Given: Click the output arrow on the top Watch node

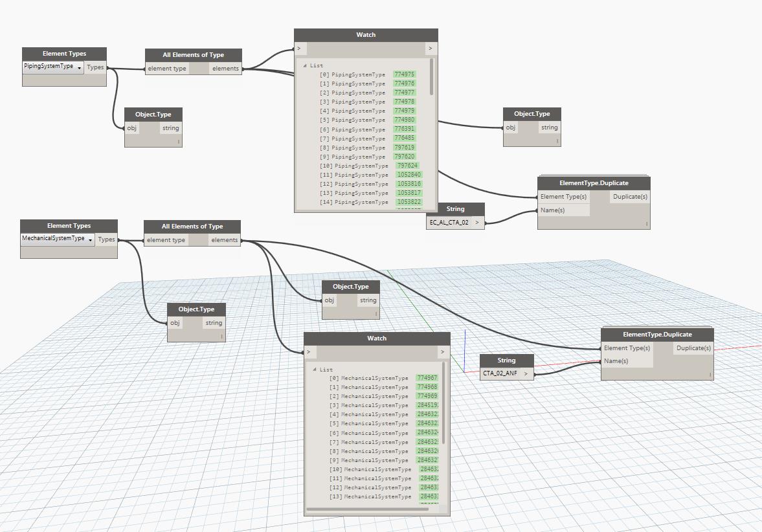Looking at the screenshot, I should point(431,49).
